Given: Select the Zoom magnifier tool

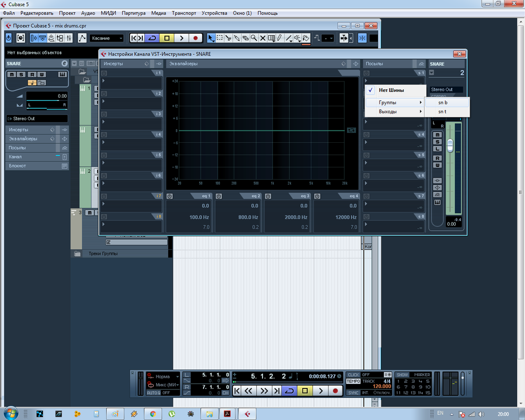Looking at the screenshot, I should [254, 38].
